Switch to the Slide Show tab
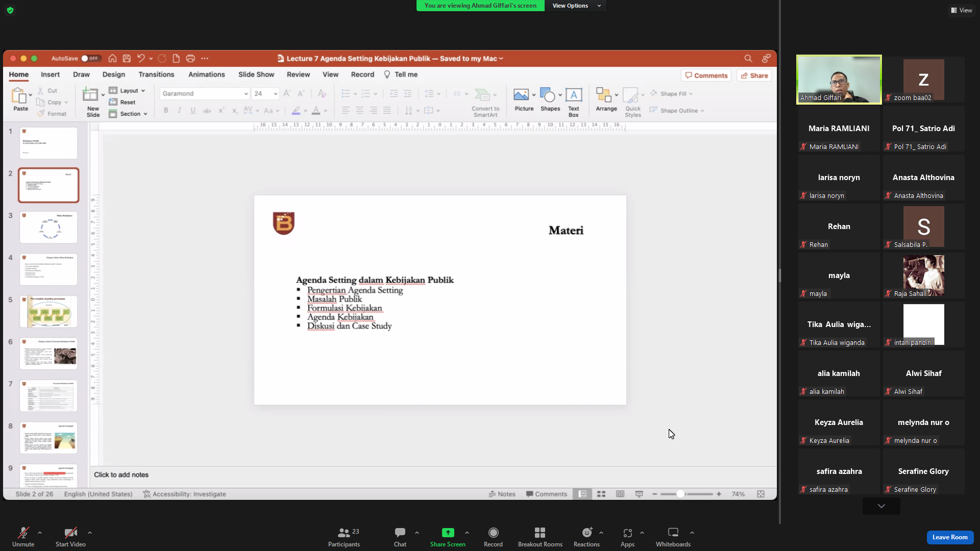The image size is (980, 551). point(256,74)
